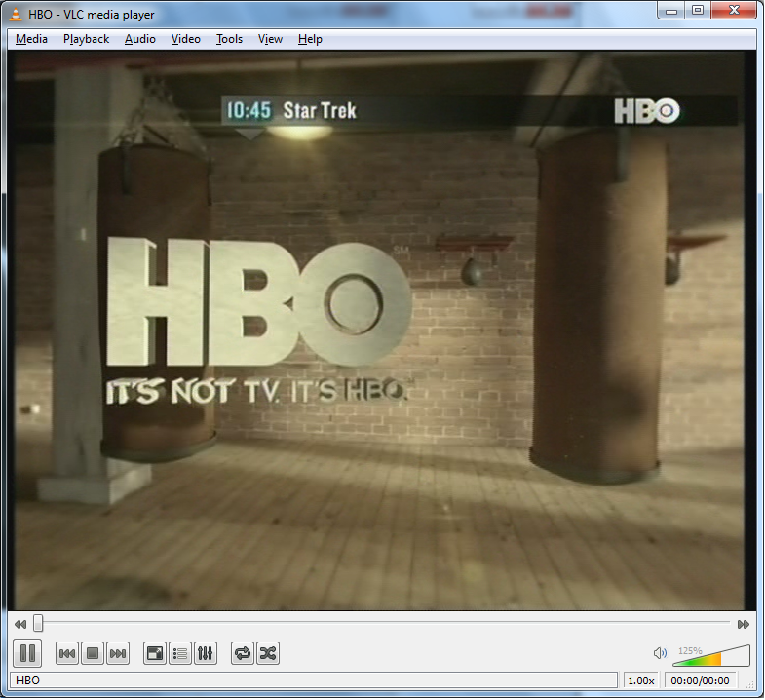765x700 pixels.
Task: Close the VLC media player window
Action: click(734, 11)
